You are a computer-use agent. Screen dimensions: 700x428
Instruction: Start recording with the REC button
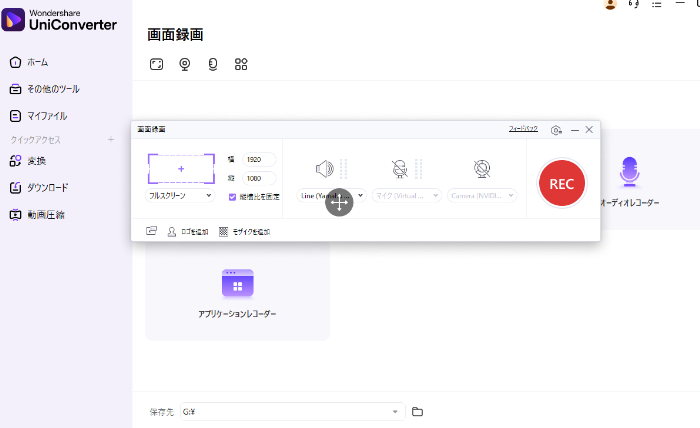(562, 183)
